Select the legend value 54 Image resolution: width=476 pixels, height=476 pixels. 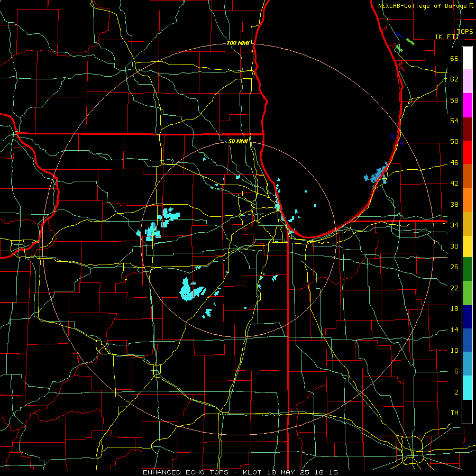(x=454, y=121)
